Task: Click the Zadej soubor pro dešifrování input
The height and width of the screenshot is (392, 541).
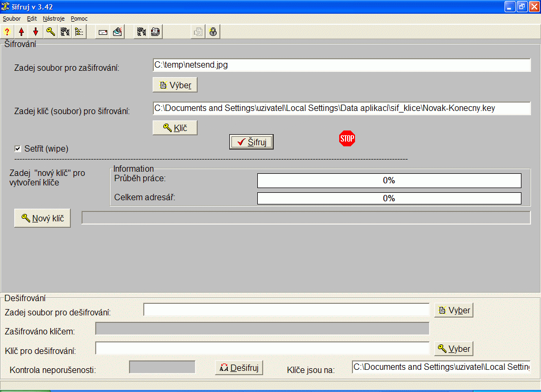Action: (286, 310)
